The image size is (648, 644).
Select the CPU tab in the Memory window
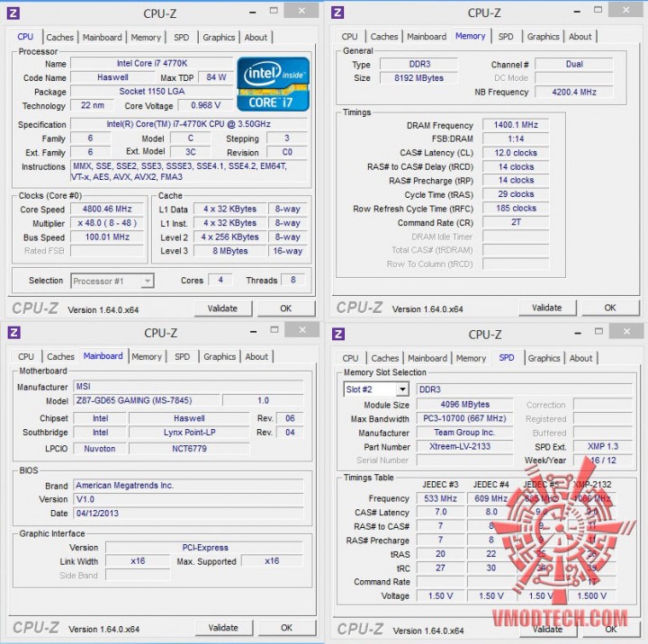[349, 36]
